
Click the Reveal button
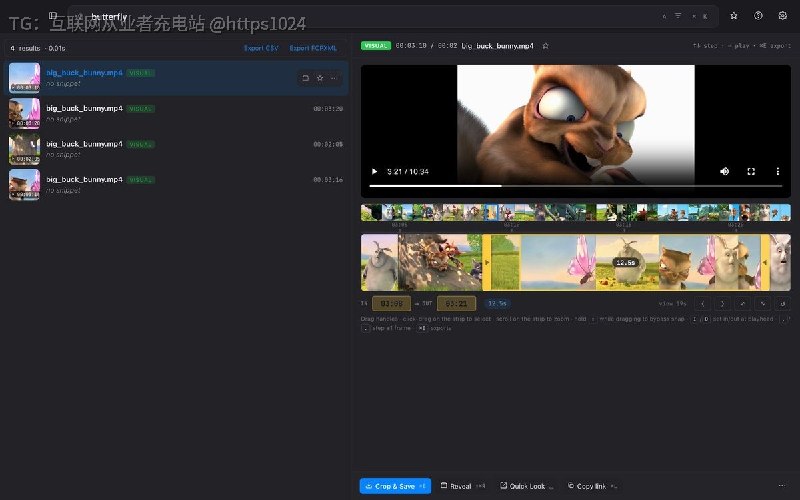click(x=463, y=486)
